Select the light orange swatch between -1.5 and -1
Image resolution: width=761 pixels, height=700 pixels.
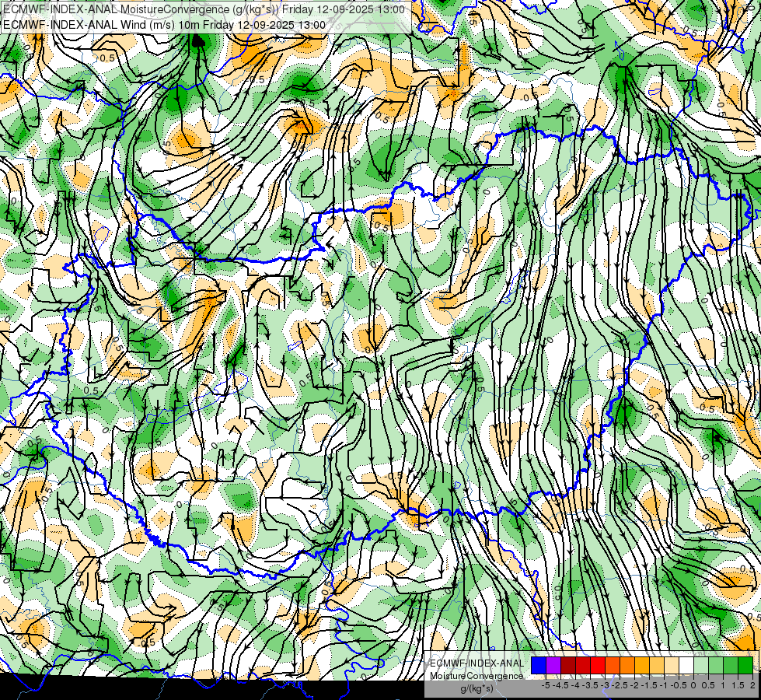coord(657,666)
